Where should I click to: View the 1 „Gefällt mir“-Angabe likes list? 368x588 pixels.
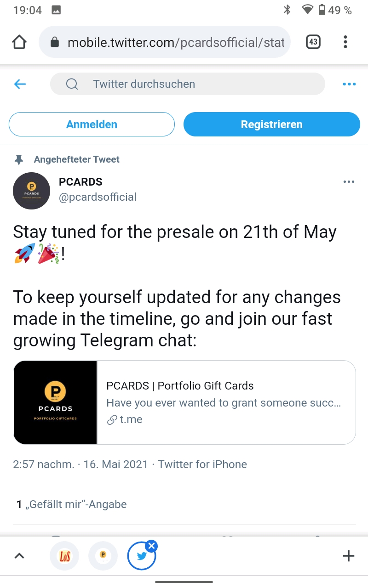pyautogui.click(x=71, y=504)
